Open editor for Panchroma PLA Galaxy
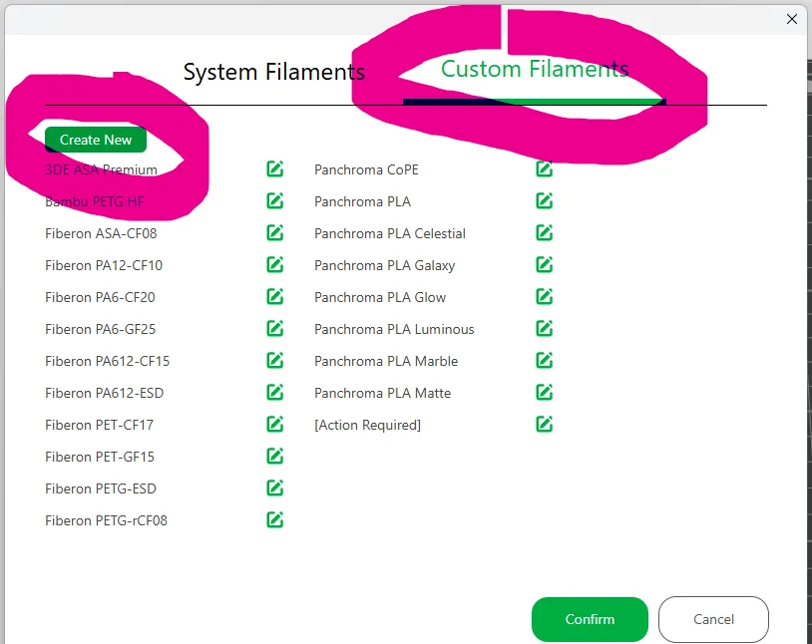812x644 pixels. point(545,264)
